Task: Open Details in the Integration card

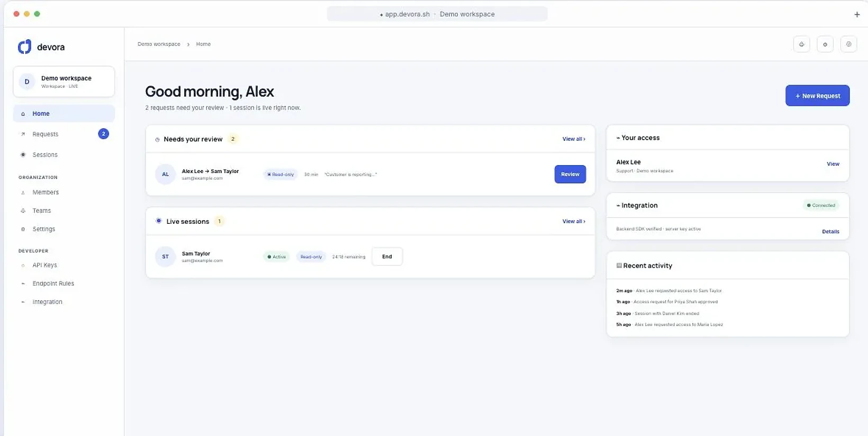Action: pyautogui.click(x=830, y=232)
